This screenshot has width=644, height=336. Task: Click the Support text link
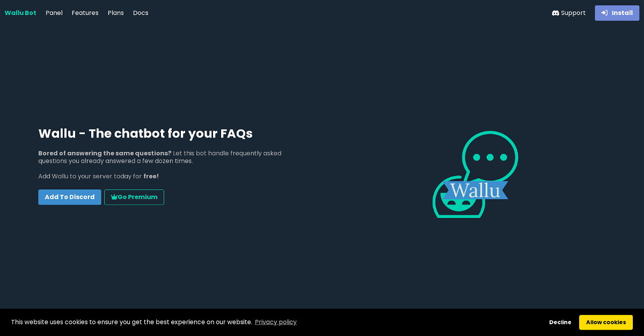pyautogui.click(x=573, y=13)
